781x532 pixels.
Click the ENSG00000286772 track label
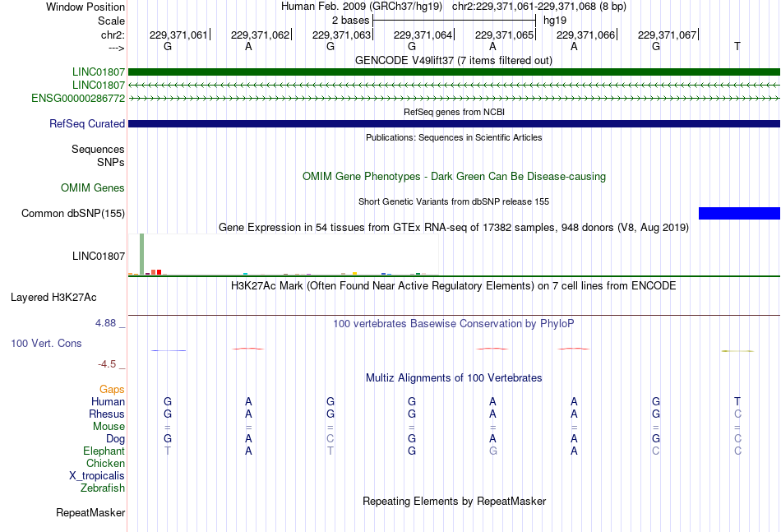(78, 98)
